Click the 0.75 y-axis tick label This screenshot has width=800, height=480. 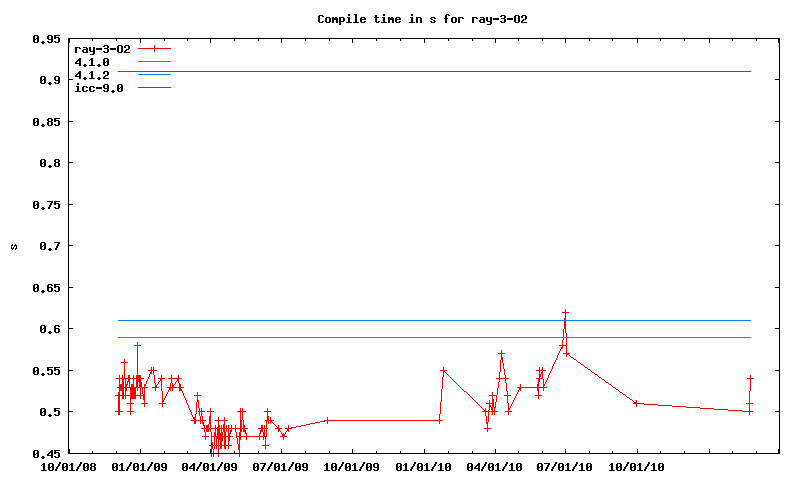point(44,205)
